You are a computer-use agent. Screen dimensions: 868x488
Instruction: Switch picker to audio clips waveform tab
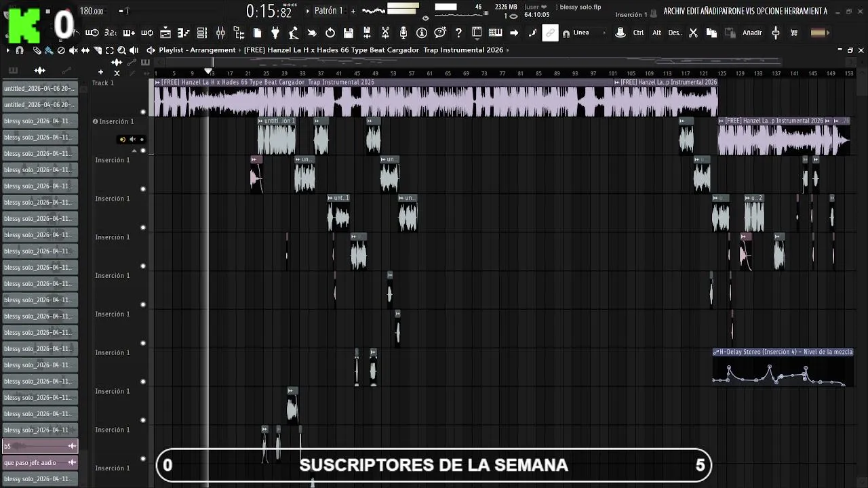40,70
